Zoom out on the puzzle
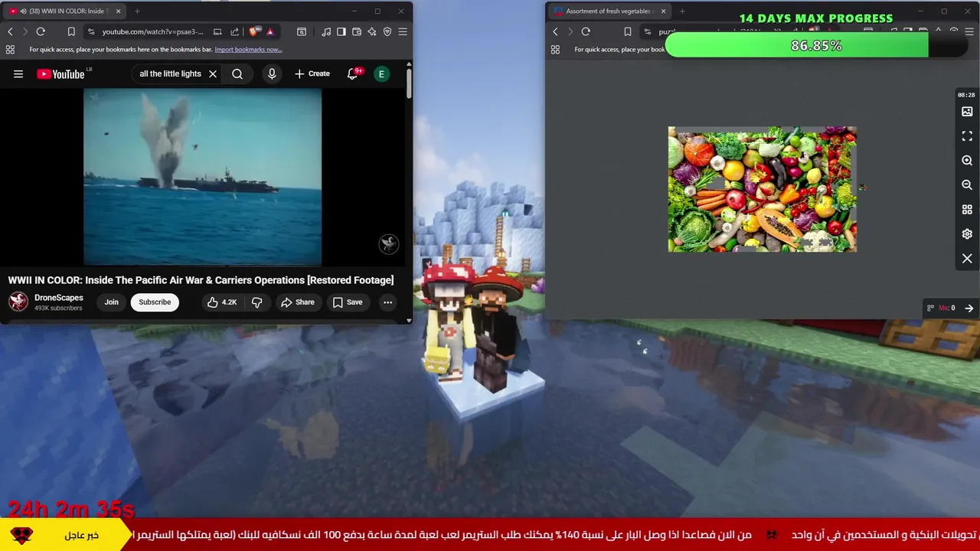Viewport: 980px width, 551px height. (967, 185)
